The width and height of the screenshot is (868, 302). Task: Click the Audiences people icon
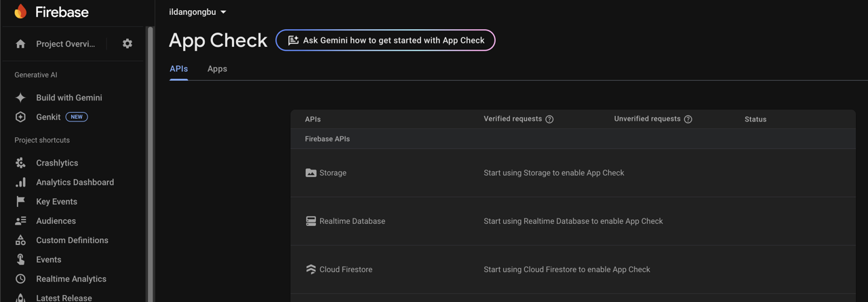[20, 221]
